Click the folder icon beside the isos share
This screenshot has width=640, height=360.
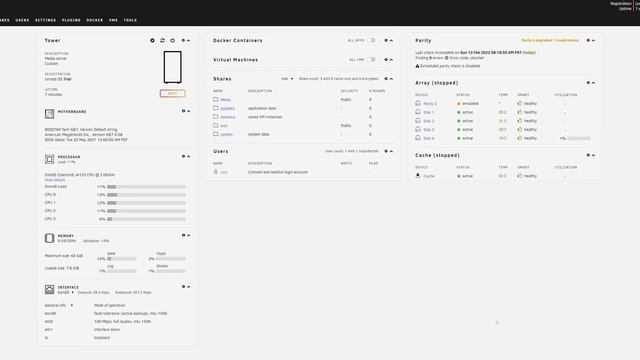(x=216, y=125)
